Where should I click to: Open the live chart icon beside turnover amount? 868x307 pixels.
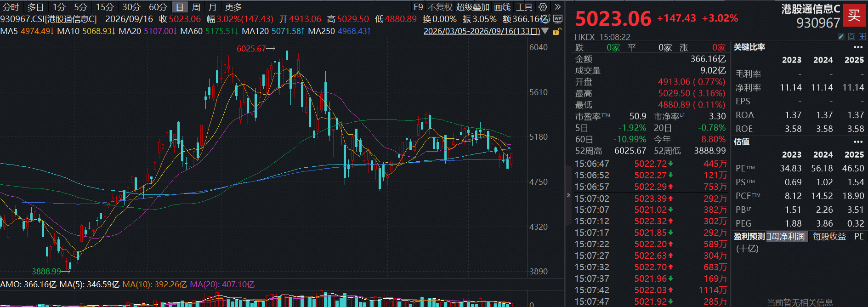click(546, 19)
